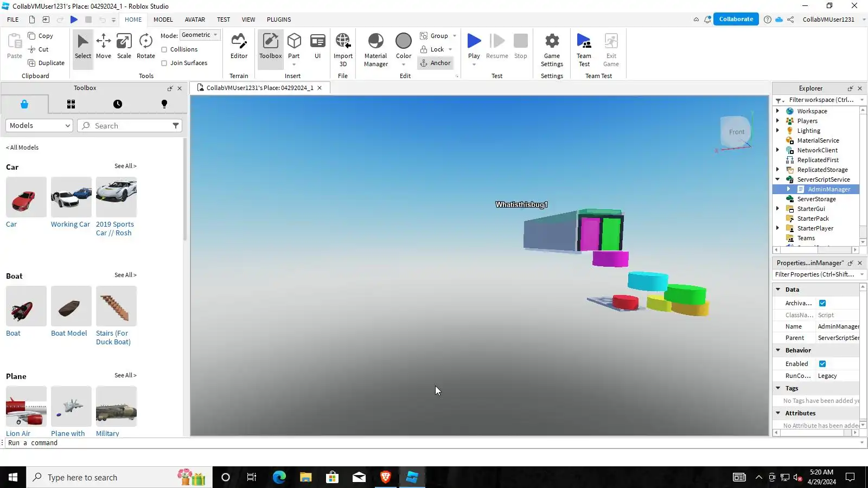Select the Move tool
Screen dimensions: 868x488
click(103, 47)
